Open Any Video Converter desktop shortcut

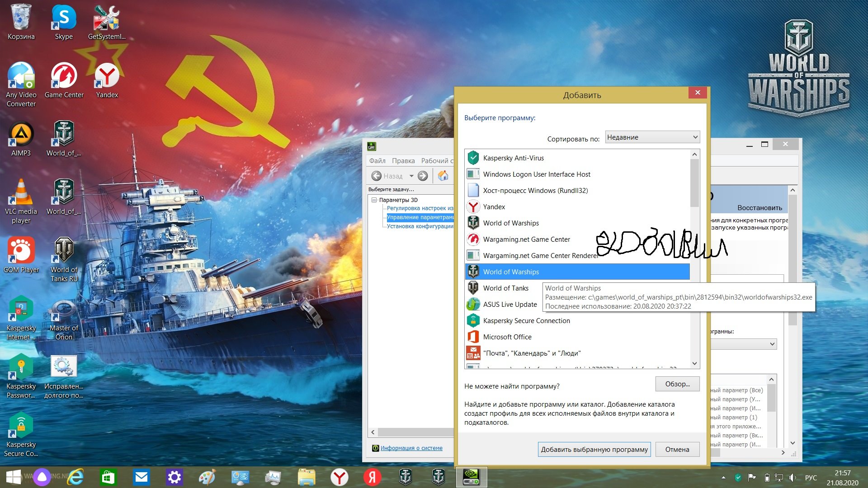point(21,84)
